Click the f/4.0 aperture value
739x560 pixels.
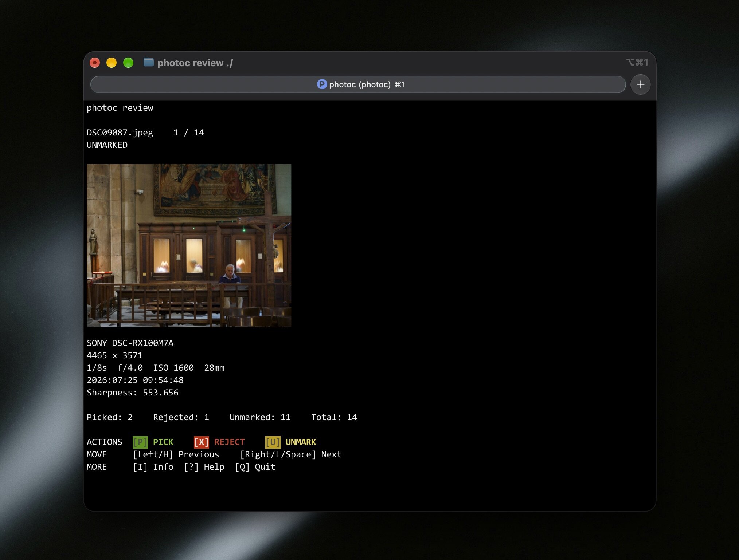130,368
